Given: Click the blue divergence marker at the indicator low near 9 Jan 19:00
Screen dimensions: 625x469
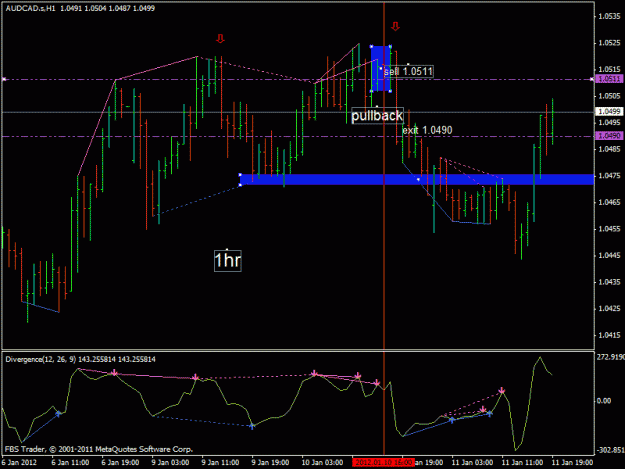Looking at the screenshot, I should (252, 426).
